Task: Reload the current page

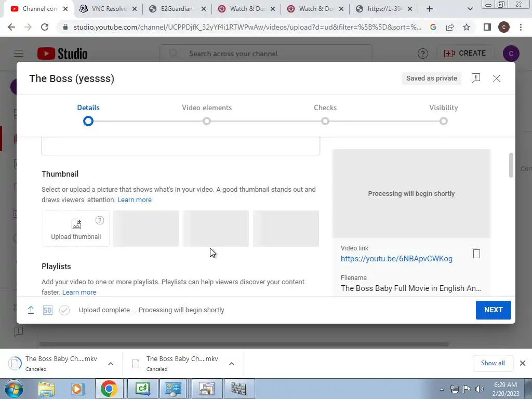Action: (45, 27)
